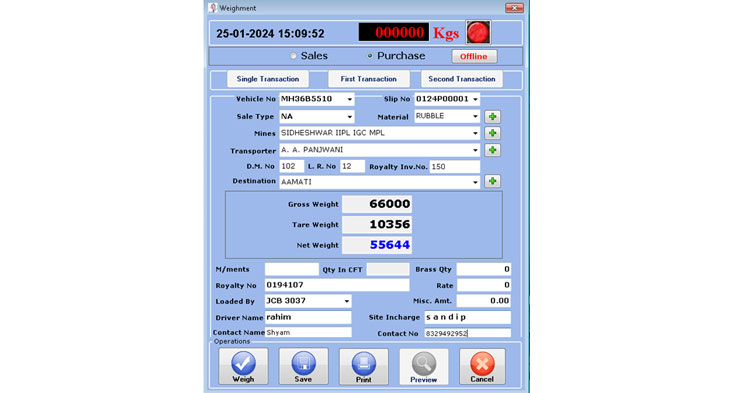Image resolution: width=732 pixels, height=393 pixels.
Task: Switch to Second Transaction tab
Action: coord(462,79)
